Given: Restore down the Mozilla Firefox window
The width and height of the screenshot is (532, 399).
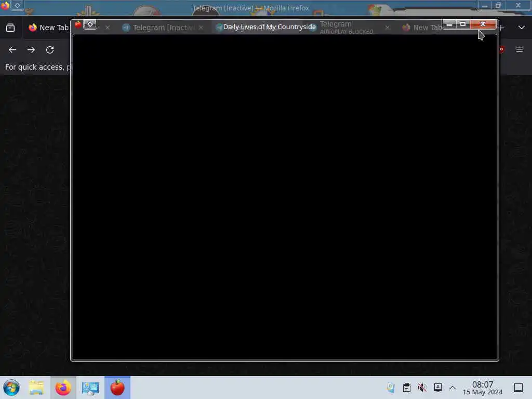Looking at the screenshot, I should click(498, 6).
